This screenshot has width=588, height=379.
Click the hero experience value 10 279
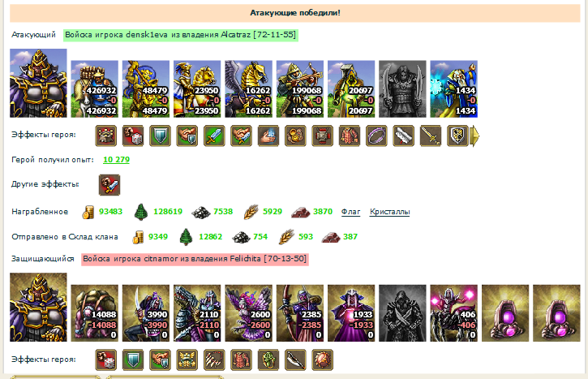116,160
